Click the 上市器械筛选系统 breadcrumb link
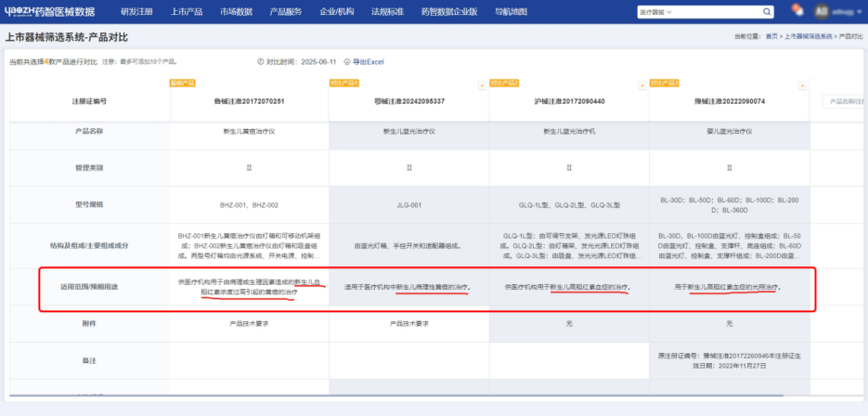The image size is (868, 416). 810,35
